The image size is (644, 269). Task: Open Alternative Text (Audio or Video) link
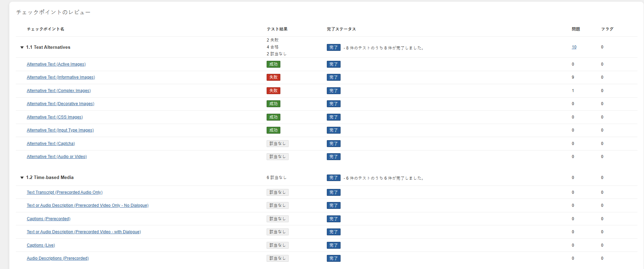[57, 157]
